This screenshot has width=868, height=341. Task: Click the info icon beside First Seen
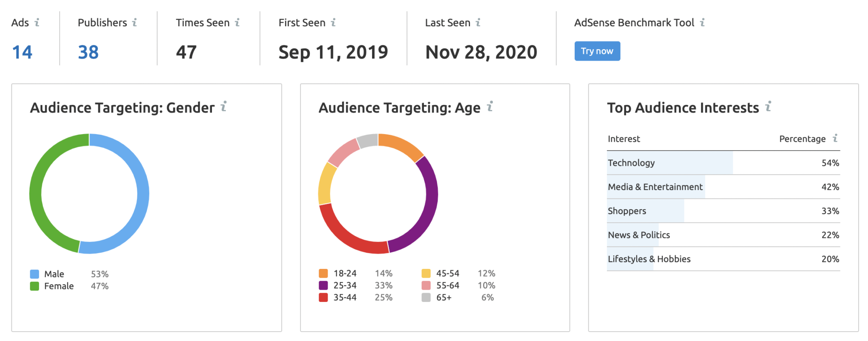[x=333, y=22]
